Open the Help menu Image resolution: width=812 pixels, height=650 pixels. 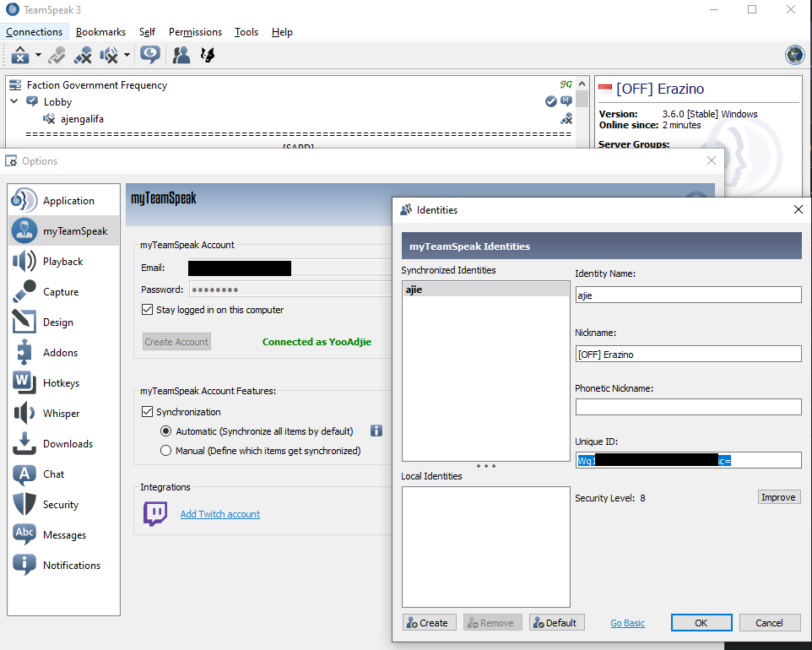[282, 32]
